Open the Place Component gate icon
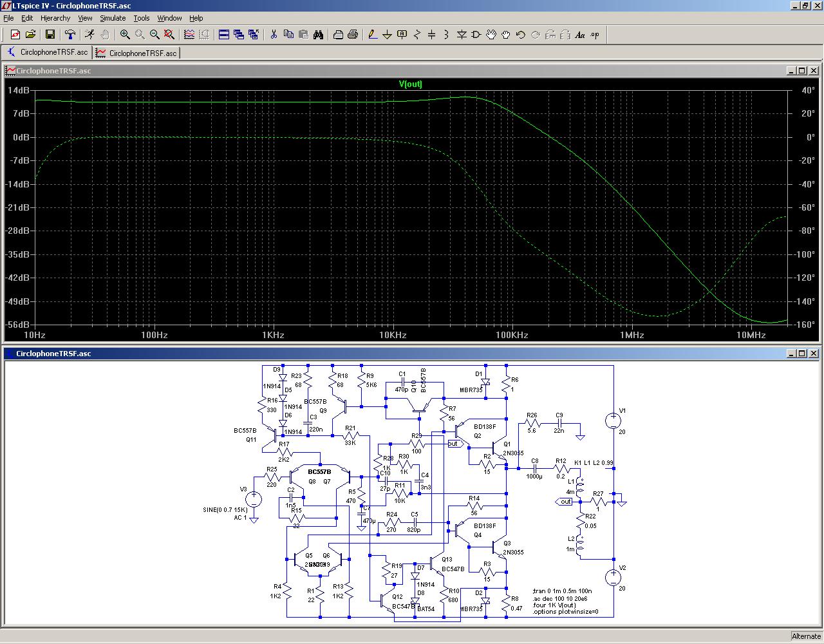This screenshot has height=644, width=824. pos(476,35)
